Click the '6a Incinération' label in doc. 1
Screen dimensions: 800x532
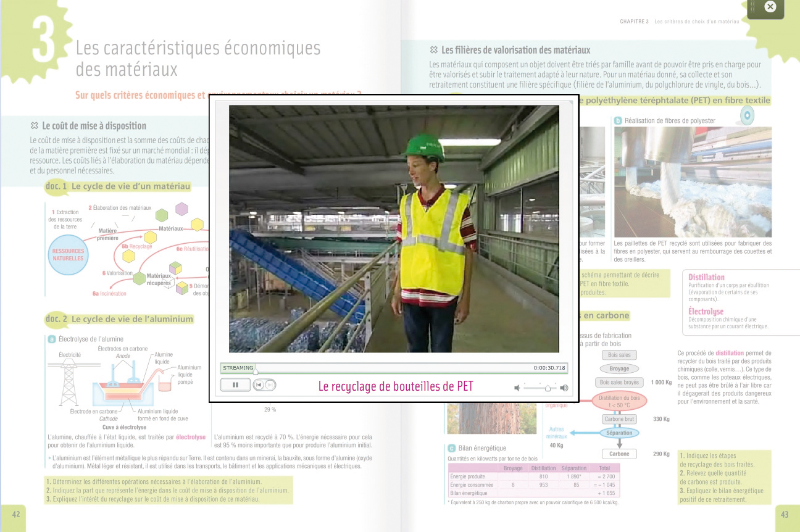(109, 294)
